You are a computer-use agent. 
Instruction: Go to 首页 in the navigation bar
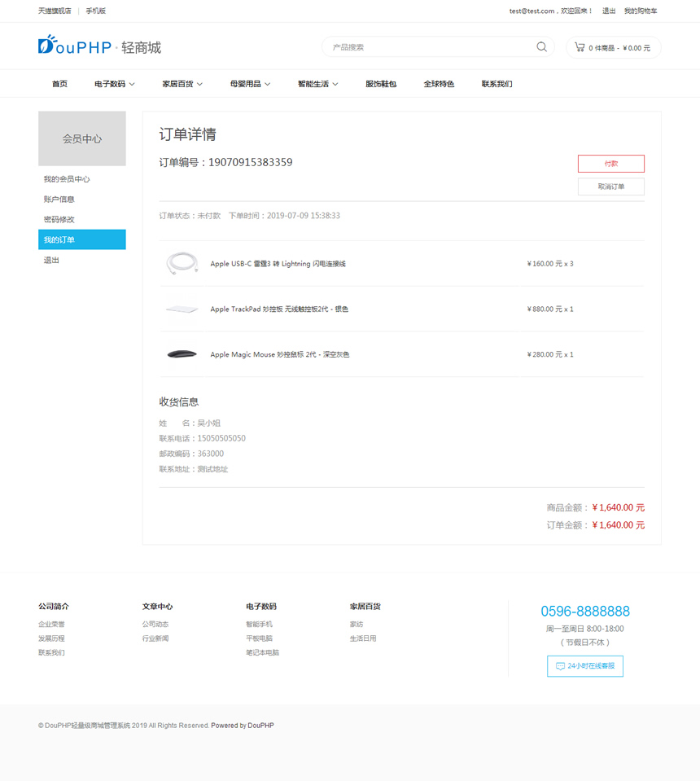coord(59,84)
